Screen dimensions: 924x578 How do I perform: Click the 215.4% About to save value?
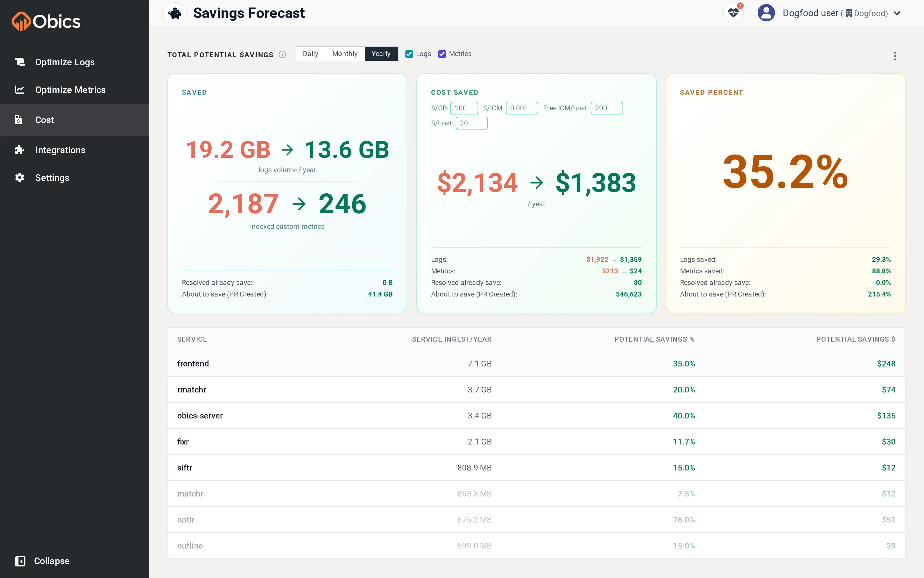tap(879, 294)
